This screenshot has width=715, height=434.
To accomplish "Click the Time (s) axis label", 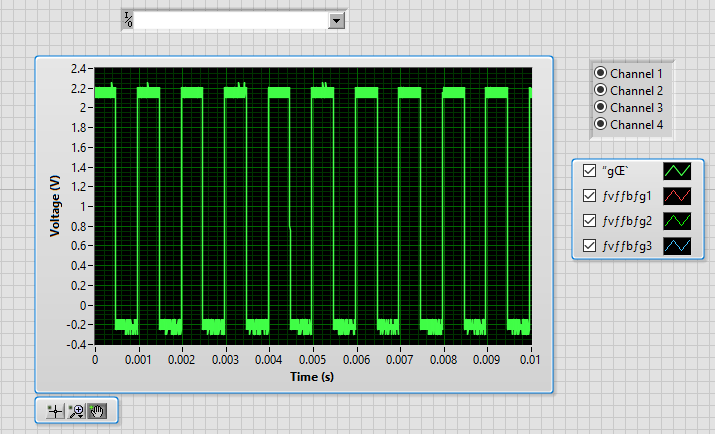I will 312,377.
